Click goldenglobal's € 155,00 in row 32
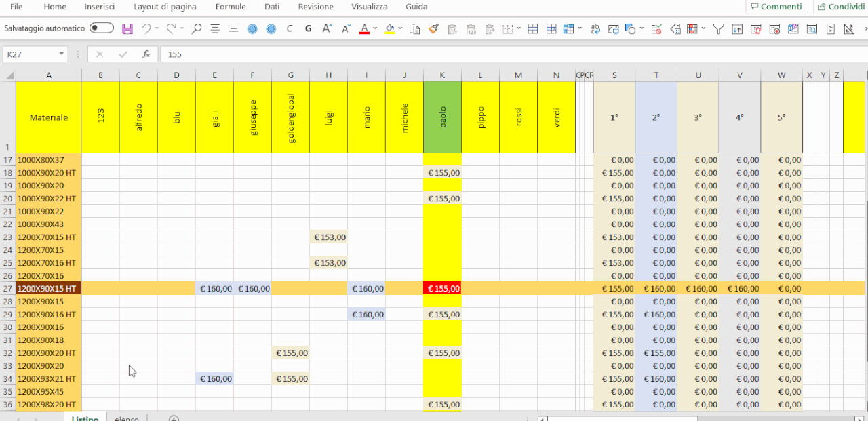 pyautogui.click(x=290, y=353)
